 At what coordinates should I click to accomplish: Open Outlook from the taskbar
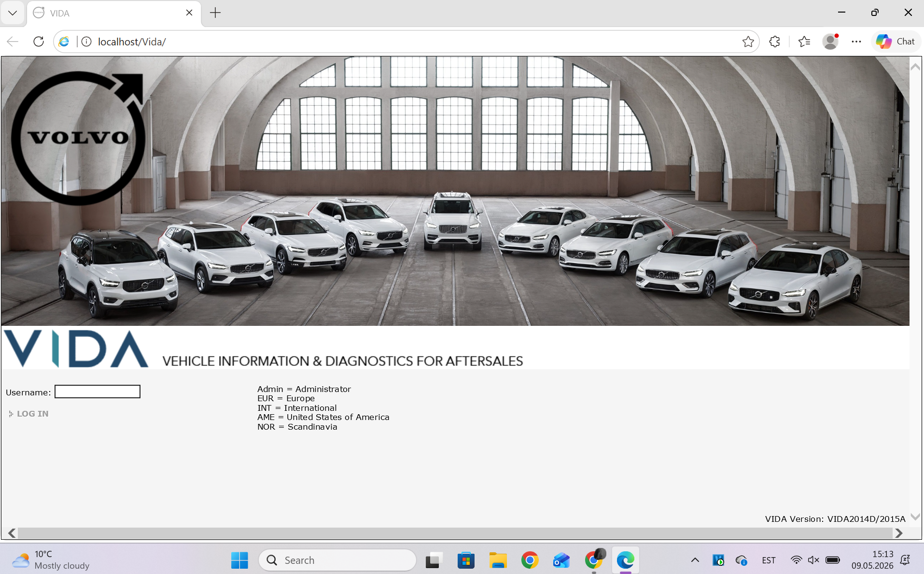pyautogui.click(x=561, y=560)
